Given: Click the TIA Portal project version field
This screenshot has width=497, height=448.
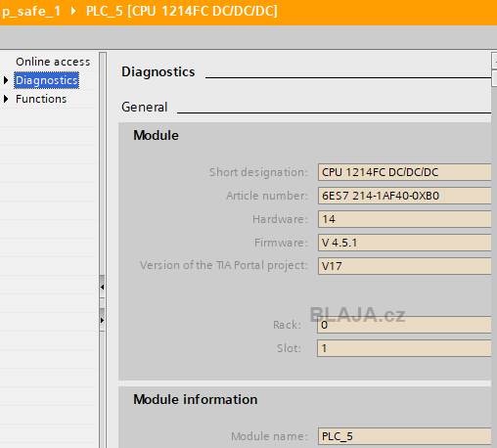Looking at the screenshot, I should click(404, 266).
